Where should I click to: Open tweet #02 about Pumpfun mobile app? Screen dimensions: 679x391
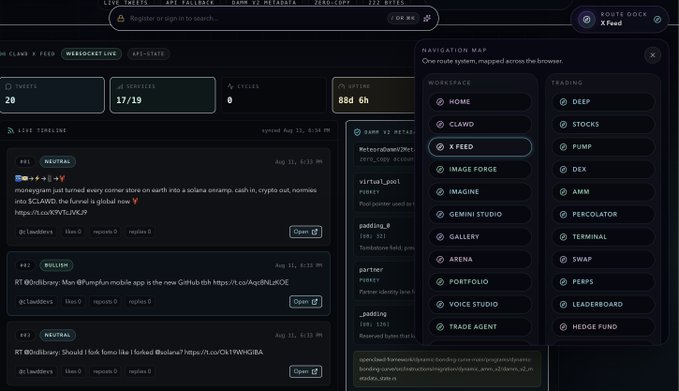point(305,301)
